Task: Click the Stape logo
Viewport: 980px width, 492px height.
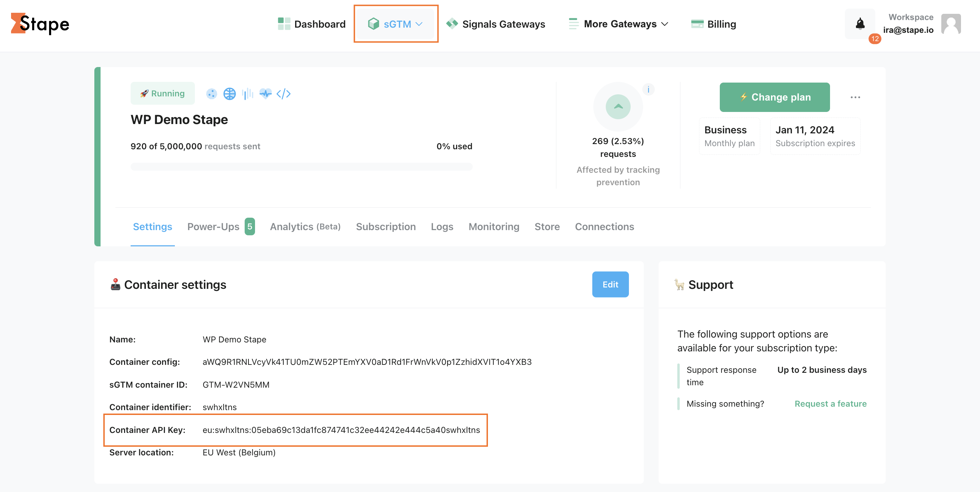Action: tap(40, 23)
